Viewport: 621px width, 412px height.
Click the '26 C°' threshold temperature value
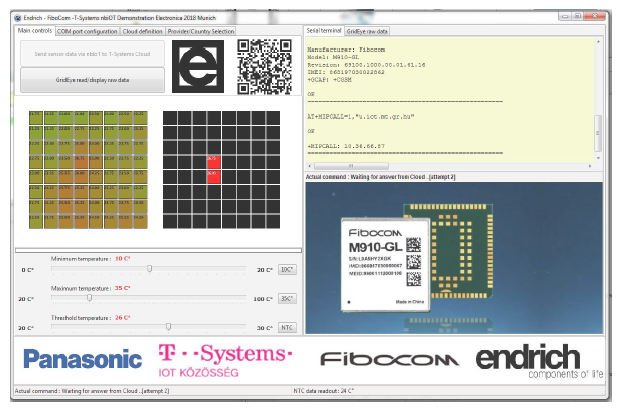[122, 317]
